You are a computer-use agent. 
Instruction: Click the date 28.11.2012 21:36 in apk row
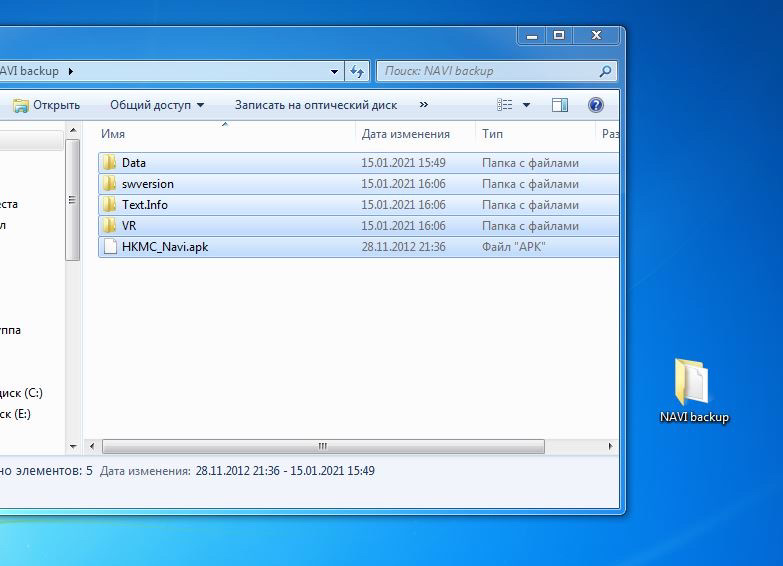pos(403,247)
